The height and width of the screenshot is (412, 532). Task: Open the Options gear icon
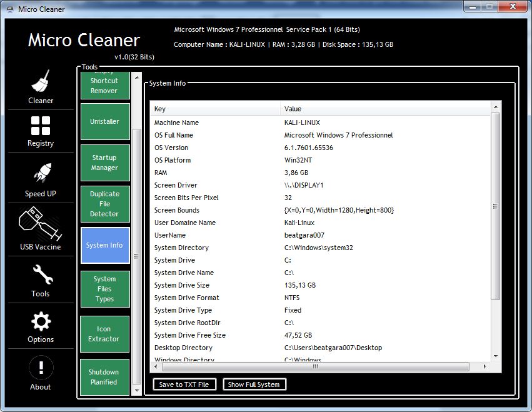click(41, 322)
